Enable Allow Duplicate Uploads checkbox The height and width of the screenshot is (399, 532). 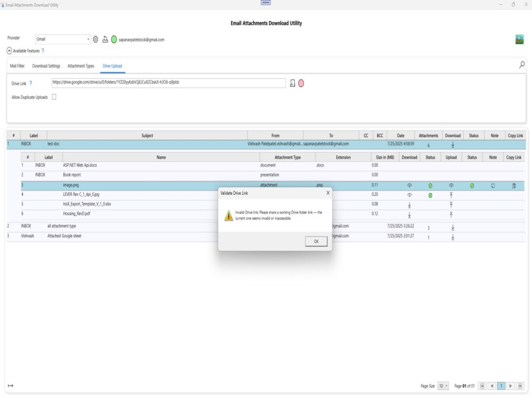click(54, 97)
